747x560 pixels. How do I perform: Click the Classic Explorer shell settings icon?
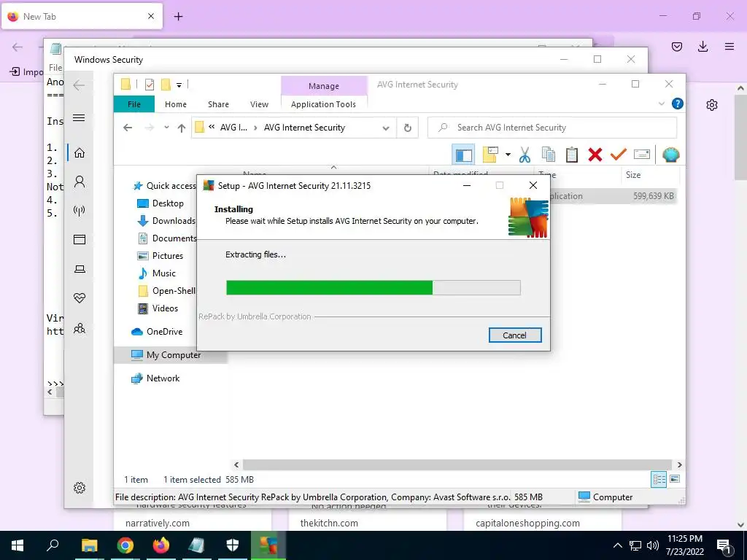pos(670,155)
